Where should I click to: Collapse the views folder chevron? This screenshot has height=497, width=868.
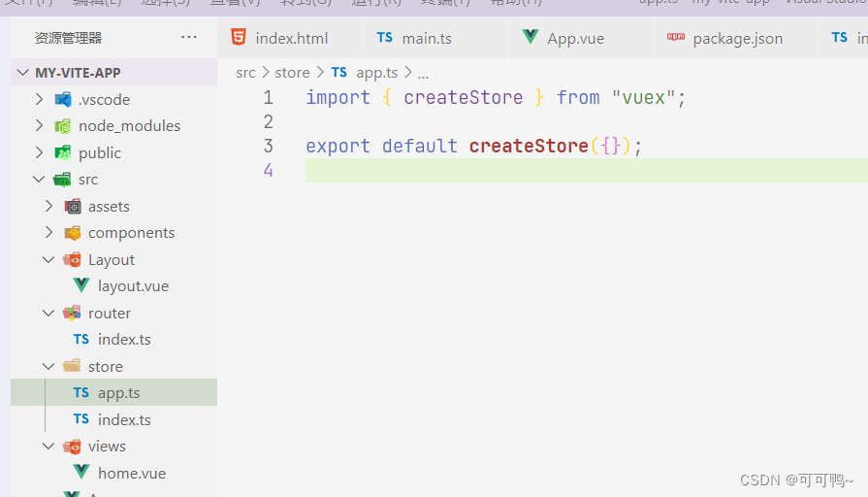click(x=48, y=446)
